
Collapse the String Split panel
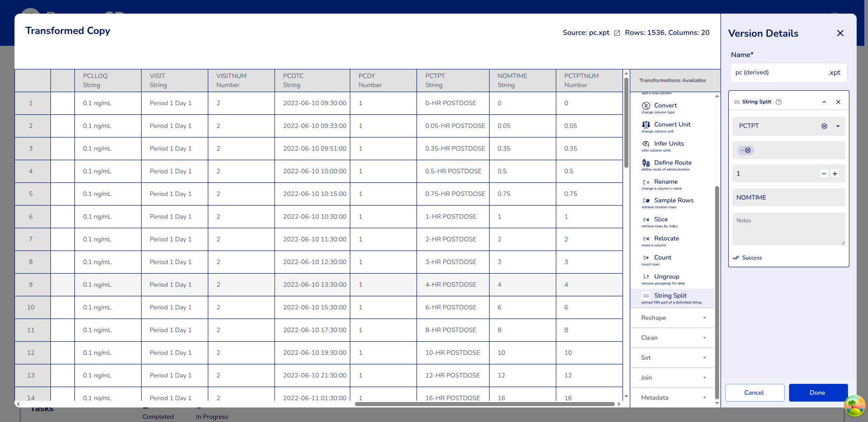pyautogui.click(x=824, y=102)
